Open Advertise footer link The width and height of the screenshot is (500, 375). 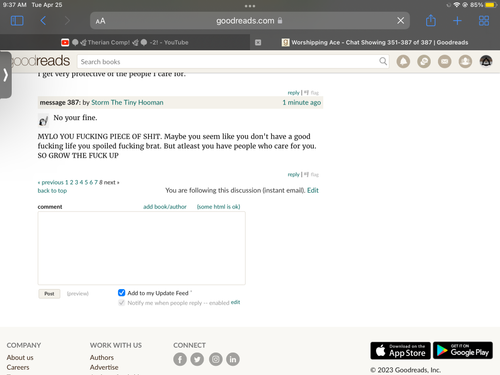tap(104, 367)
